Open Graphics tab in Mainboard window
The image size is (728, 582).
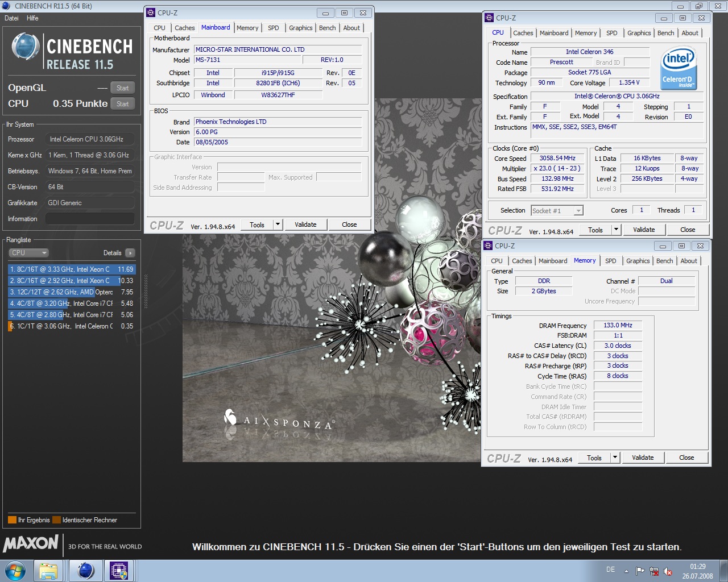(x=300, y=28)
